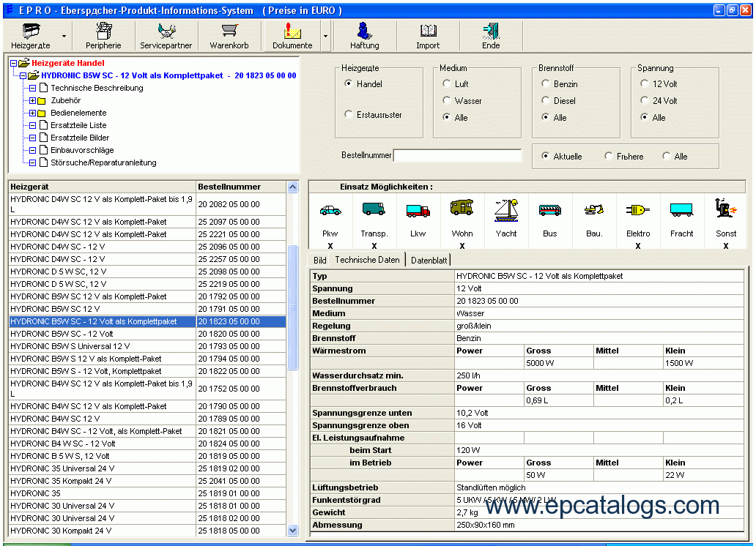Open Ersatzteile Bilder tree entry

click(x=80, y=138)
